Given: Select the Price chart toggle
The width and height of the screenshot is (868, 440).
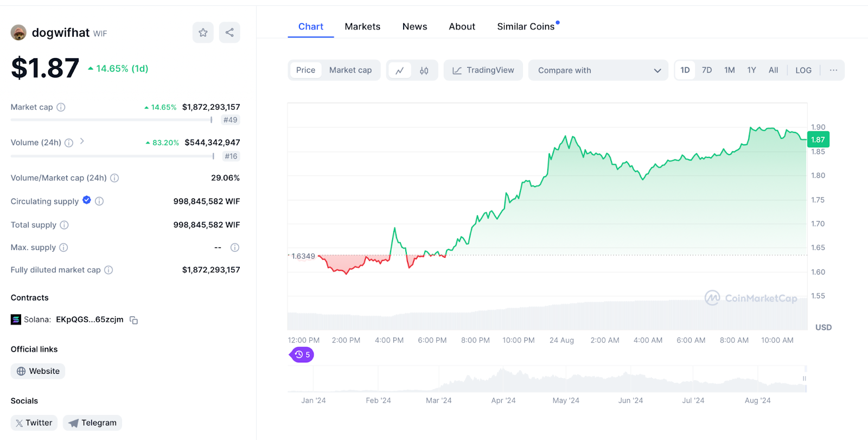Looking at the screenshot, I should click(306, 70).
